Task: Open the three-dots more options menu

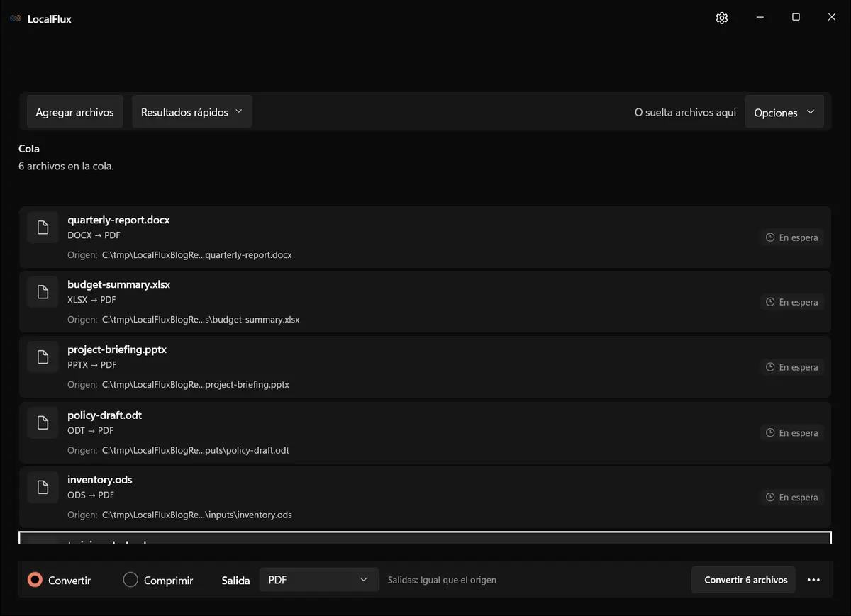Action: [x=813, y=580]
